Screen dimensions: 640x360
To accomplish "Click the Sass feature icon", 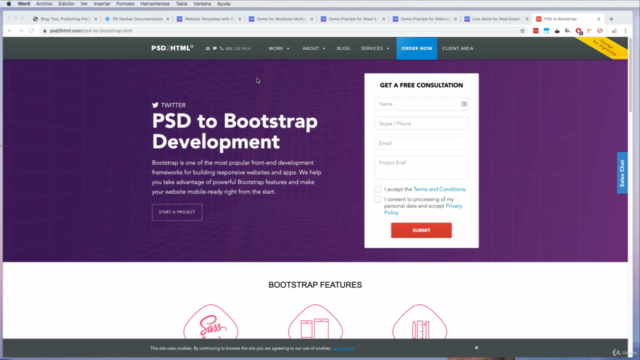I will [211, 322].
